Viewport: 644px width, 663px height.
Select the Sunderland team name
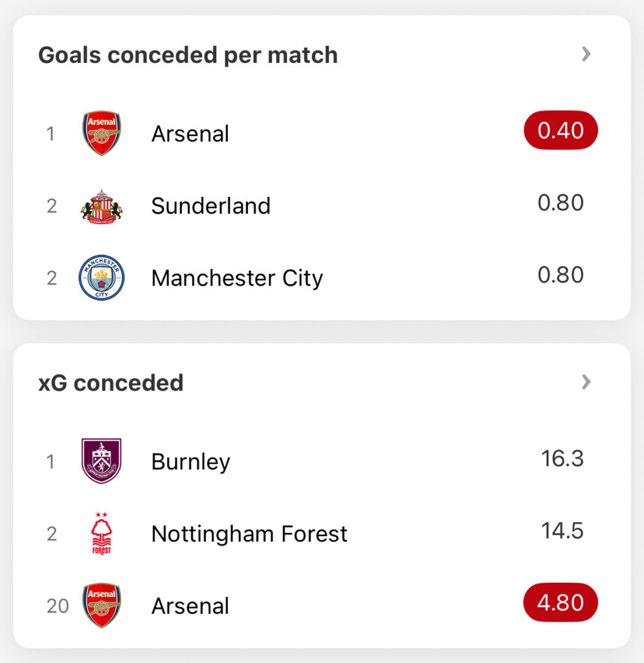click(x=211, y=206)
